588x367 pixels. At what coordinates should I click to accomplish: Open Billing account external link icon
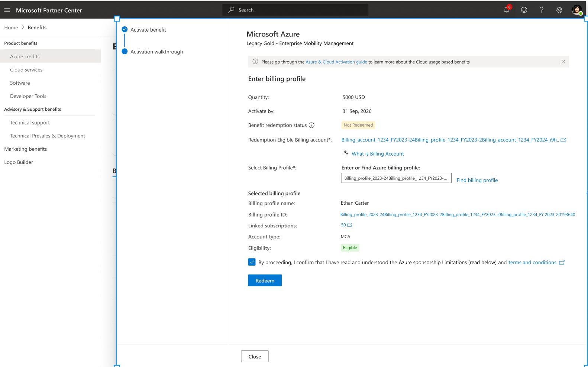(x=563, y=140)
